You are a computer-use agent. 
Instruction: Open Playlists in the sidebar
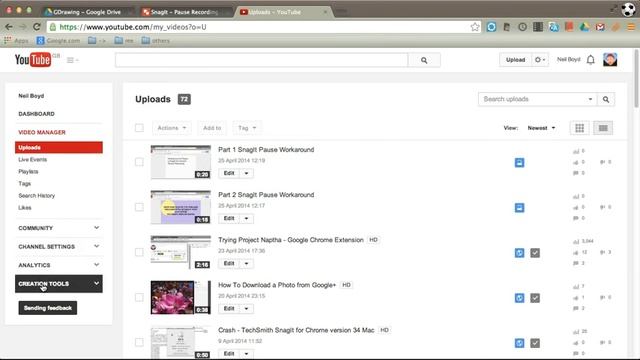tap(28, 171)
